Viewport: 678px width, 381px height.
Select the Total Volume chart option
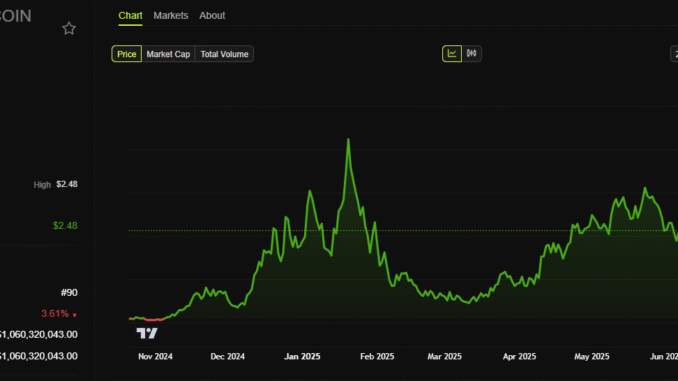[224, 54]
